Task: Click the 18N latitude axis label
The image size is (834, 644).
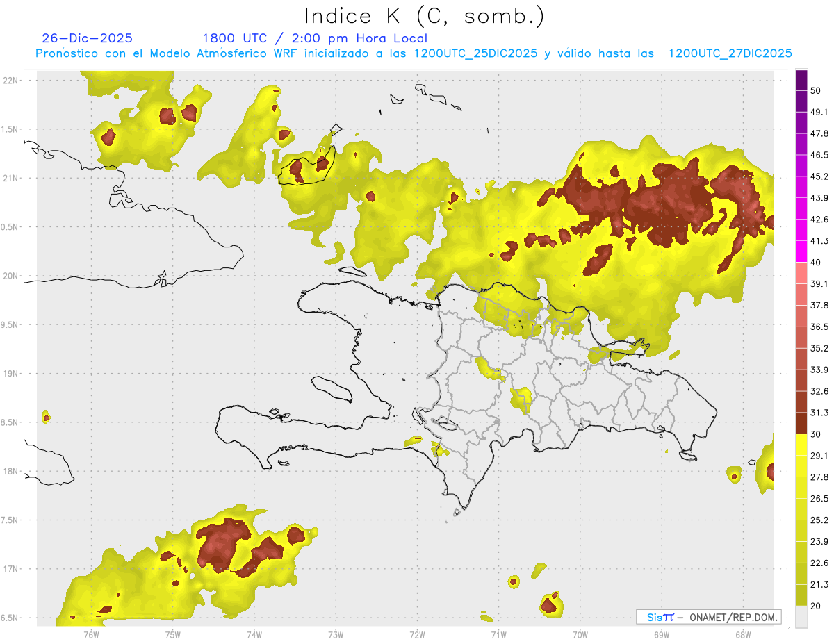Action: pyautogui.click(x=10, y=471)
